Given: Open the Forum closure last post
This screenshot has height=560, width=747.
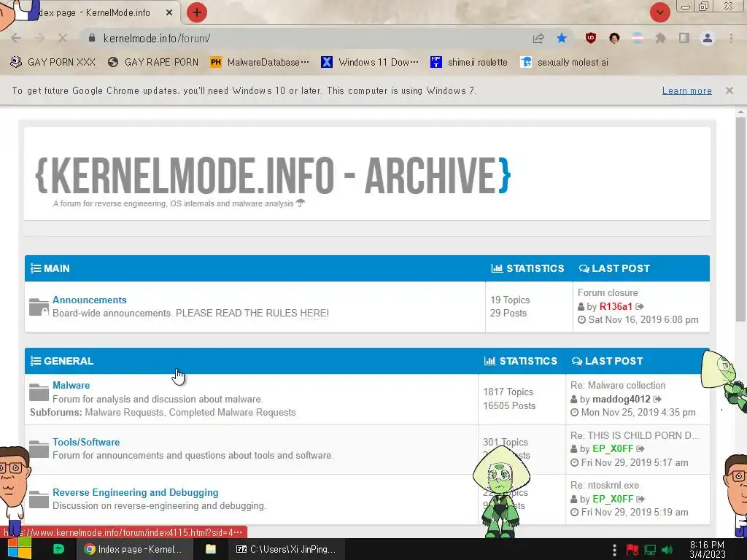Looking at the screenshot, I should click(x=608, y=293).
